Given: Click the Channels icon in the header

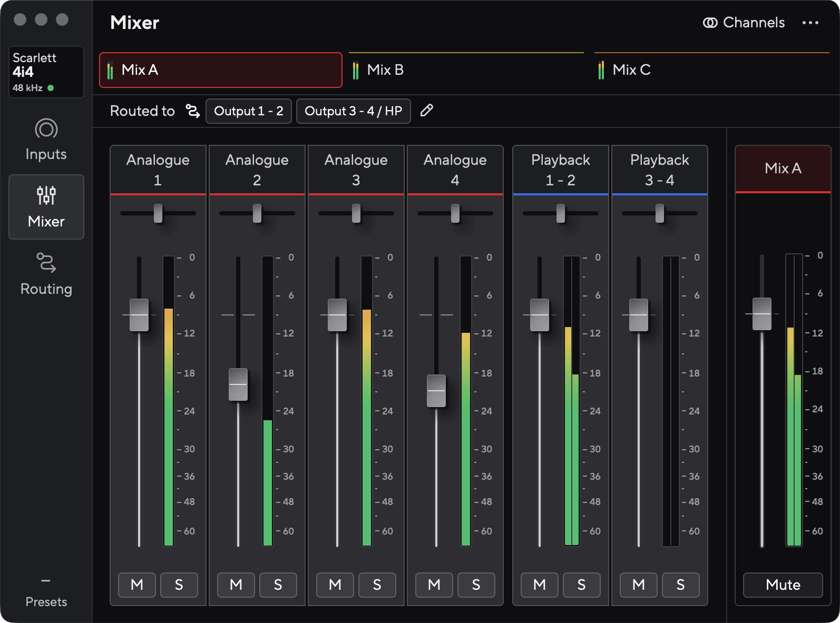Looking at the screenshot, I should coord(710,23).
